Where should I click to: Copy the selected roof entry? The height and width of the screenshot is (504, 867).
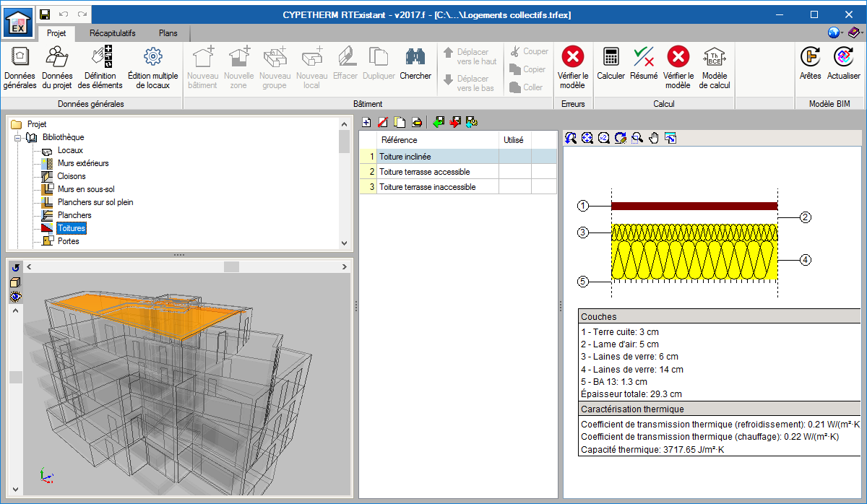click(x=400, y=122)
